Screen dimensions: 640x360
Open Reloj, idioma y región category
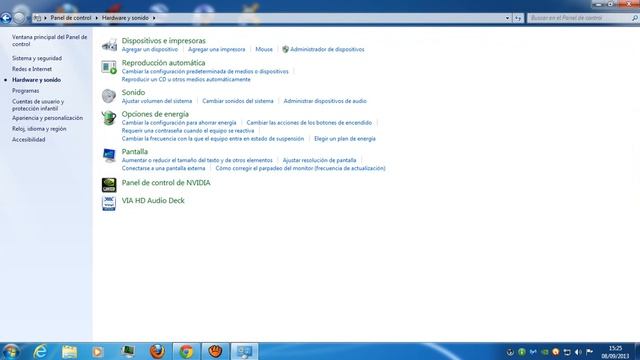pyautogui.click(x=39, y=129)
